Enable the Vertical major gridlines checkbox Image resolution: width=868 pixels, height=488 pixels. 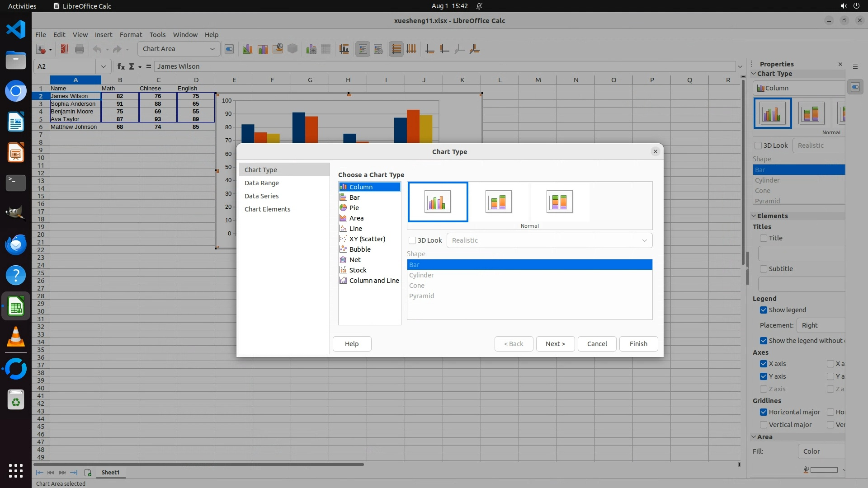[764, 425]
